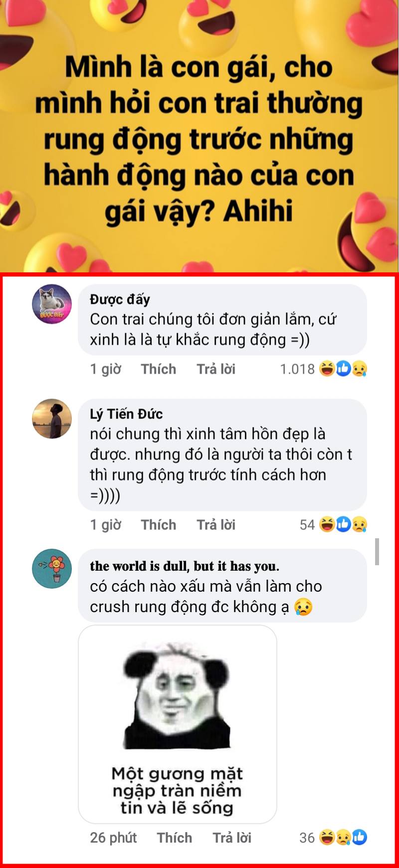Viewport: 399px width, 868px height.
Task: Open the Được đấy username link
Action: point(120,299)
